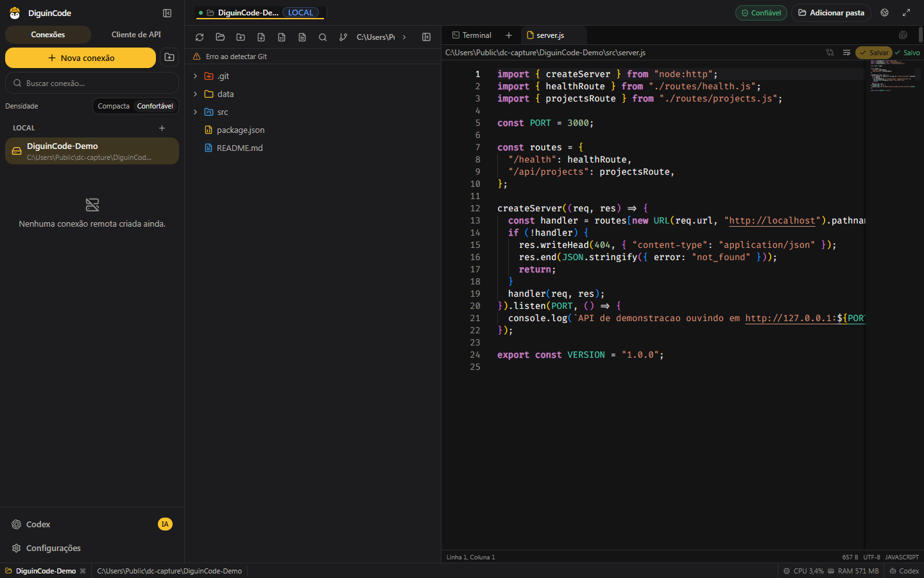
Task: Click the JAVASCRIPT language indicator
Action: click(902, 557)
